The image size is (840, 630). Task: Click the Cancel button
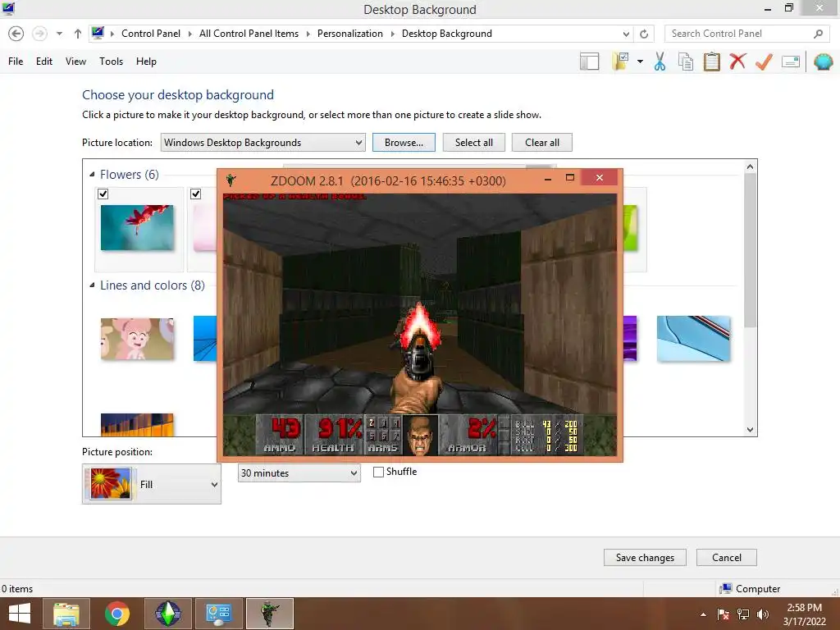coord(727,558)
